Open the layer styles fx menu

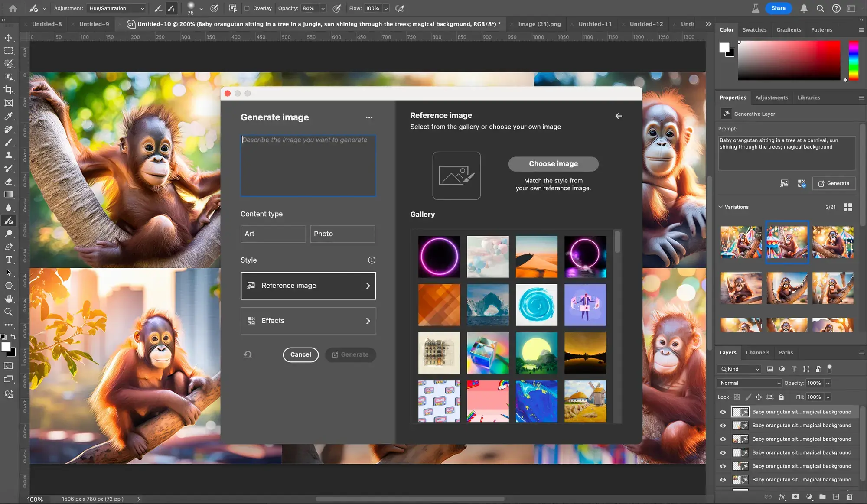point(782,497)
